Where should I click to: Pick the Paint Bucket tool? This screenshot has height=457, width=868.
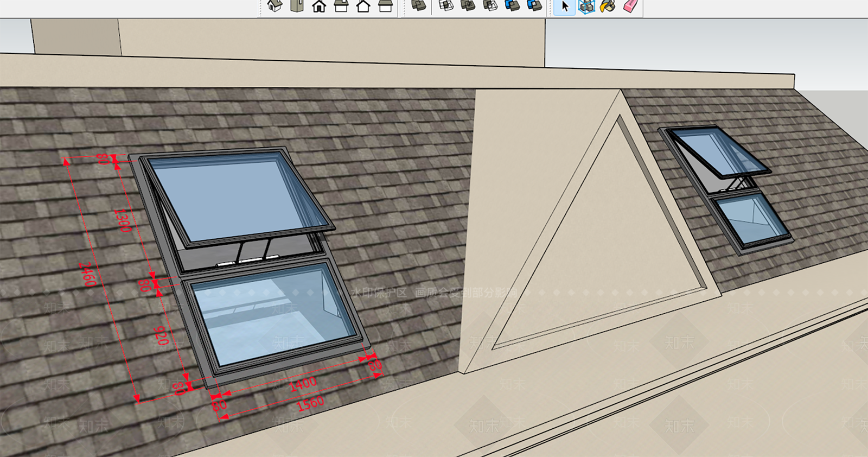pyautogui.click(x=608, y=7)
